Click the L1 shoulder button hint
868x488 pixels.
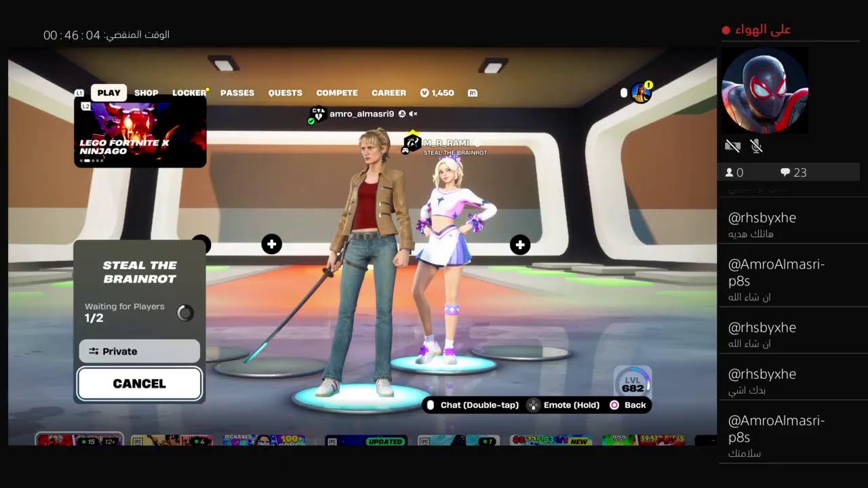(x=79, y=93)
